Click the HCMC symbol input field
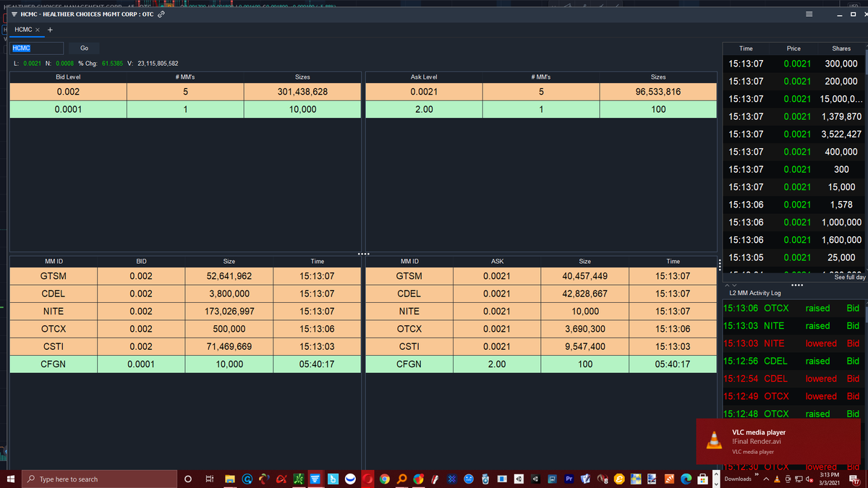This screenshot has width=868, height=488. [37, 48]
